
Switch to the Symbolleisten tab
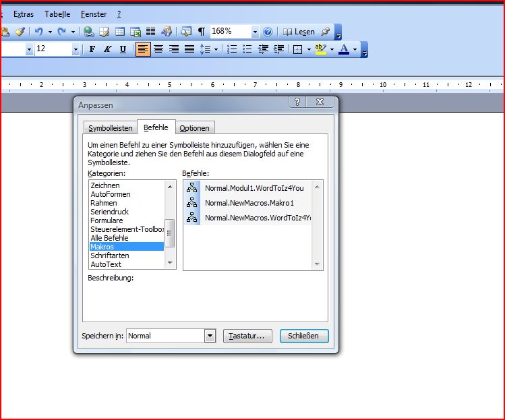[x=111, y=128]
